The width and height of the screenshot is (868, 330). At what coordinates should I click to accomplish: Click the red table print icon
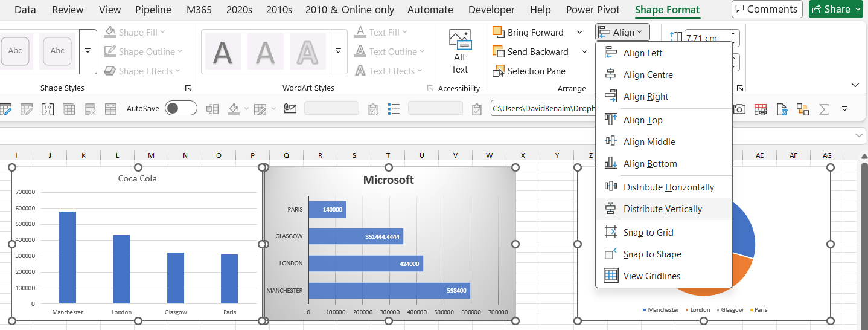(x=761, y=109)
